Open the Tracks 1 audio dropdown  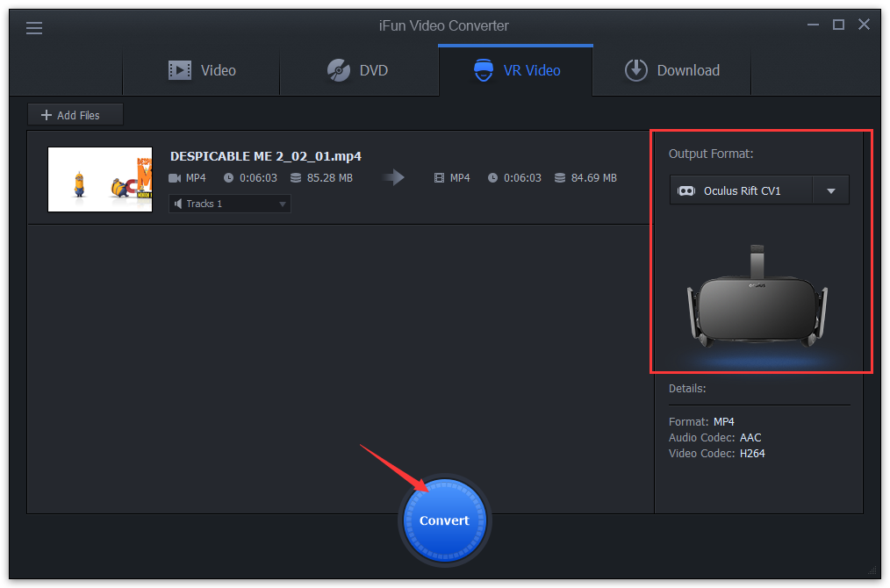coord(230,204)
